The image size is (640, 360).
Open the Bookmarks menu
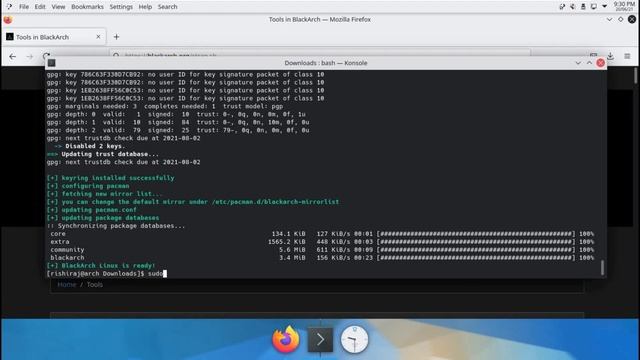tap(87, 7)
